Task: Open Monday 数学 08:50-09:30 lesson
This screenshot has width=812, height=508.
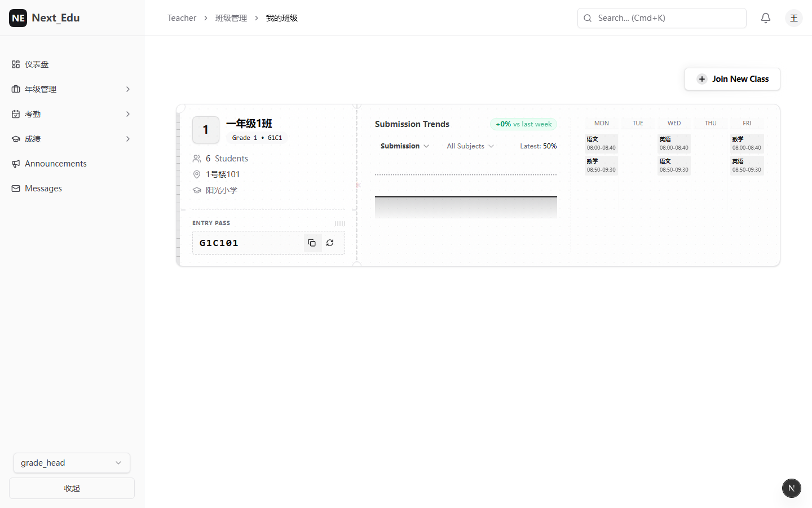Action: click(602, 165)
